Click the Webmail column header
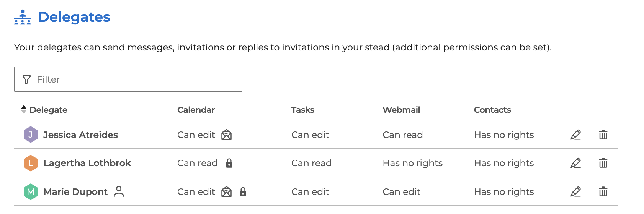Image resolution: width=644 pixels, height=214 pixels. click(401, 110)
